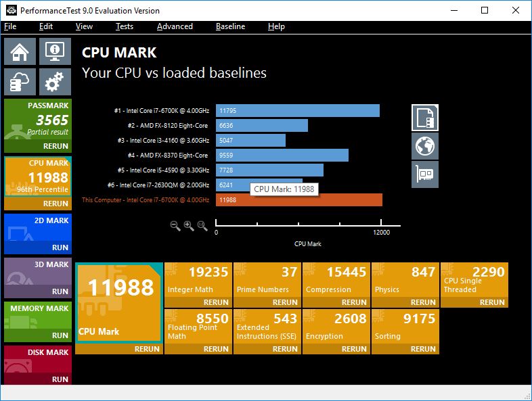
Task: Rerun the CPU Single Threaded test
Action: pos(474,302)
